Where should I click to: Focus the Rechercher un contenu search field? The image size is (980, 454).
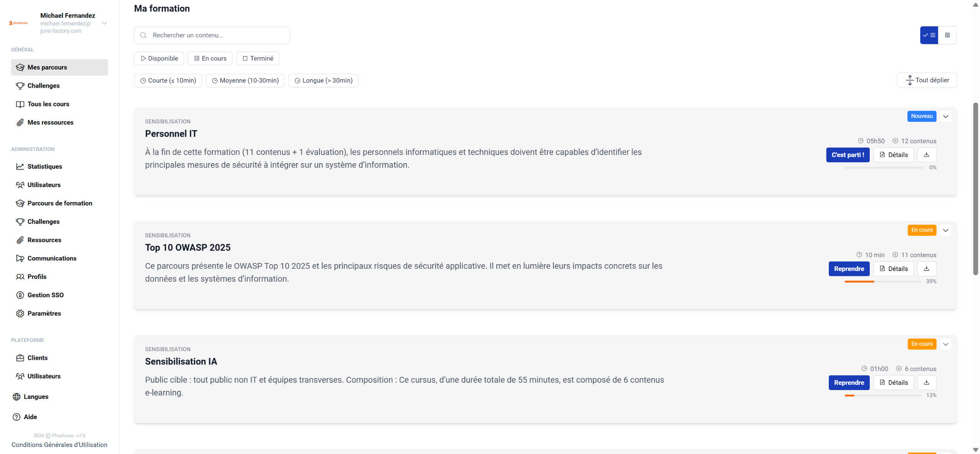[212, 35]
